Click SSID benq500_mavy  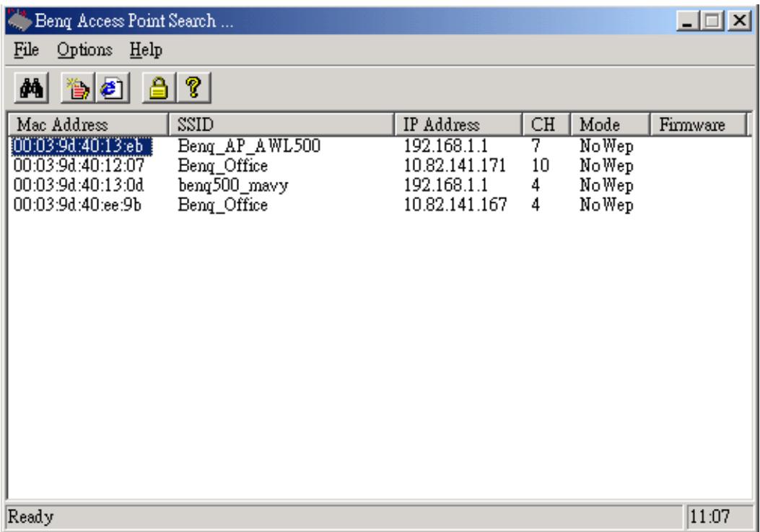232,186
